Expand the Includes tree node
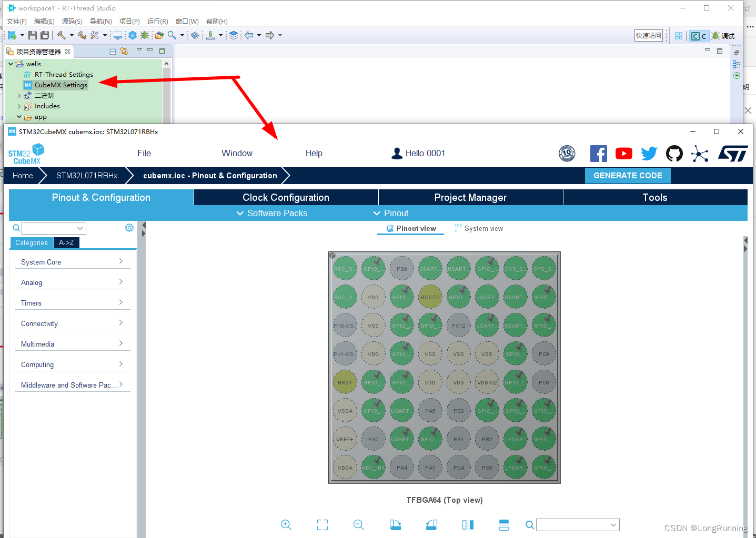This screenshot has width=756, height=538. tap(19, 106)
